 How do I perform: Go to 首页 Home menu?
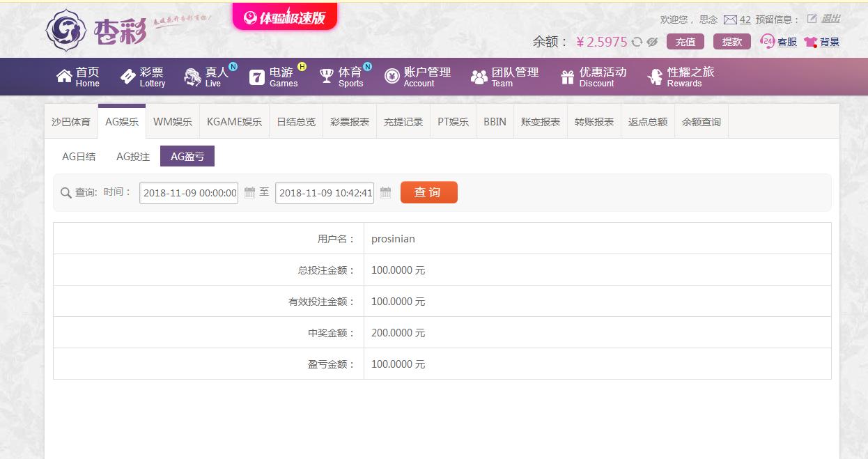click(78, 77)
